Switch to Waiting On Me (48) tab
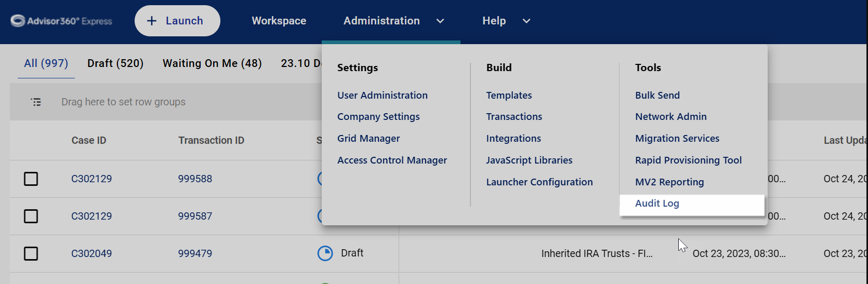The image size is (868, 284). pyautogui.click(x=212, y=63)
